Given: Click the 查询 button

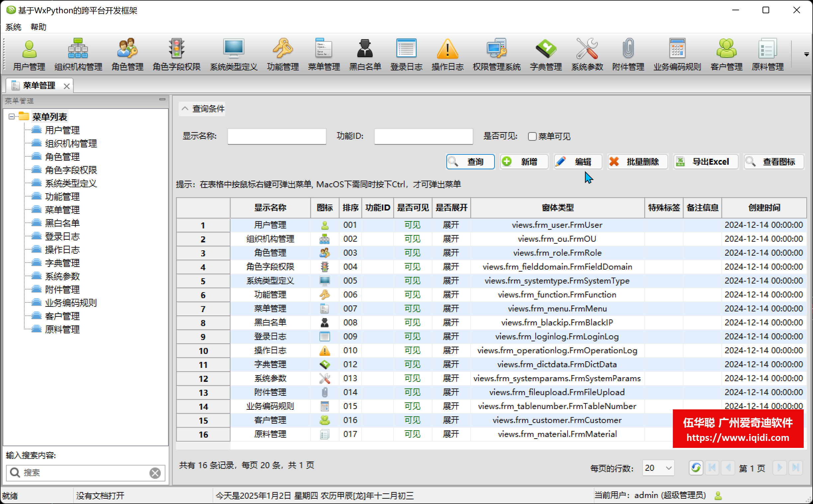Looking at the screenshot, I should (x=470, y=162).
